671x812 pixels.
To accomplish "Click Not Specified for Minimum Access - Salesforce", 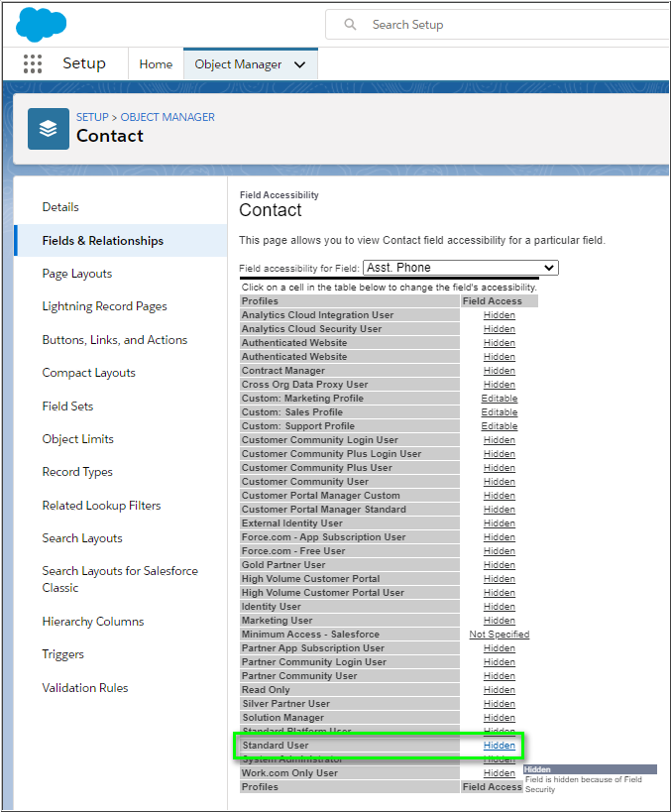I will coord(500,635).
